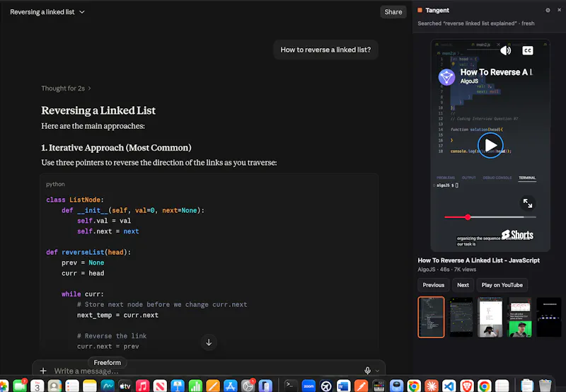Toggle closed captions CC on the video
566x392 pixels.
527,50
